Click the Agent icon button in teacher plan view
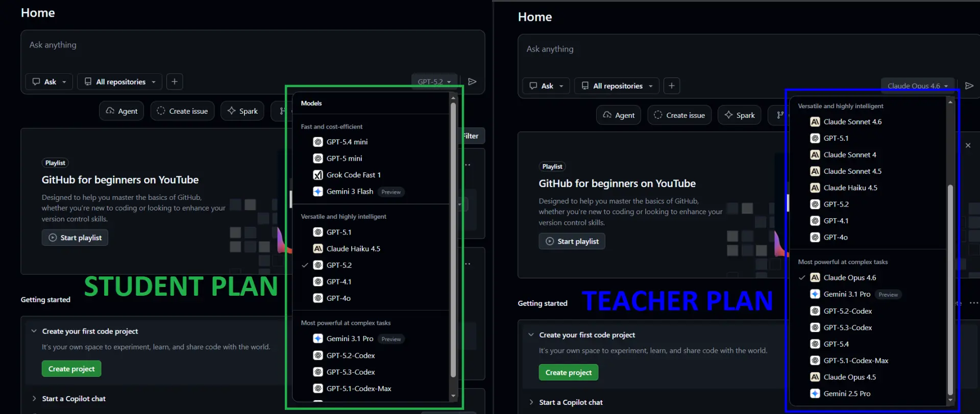Viewport: 980px width, 414px height. coord(607,115)
